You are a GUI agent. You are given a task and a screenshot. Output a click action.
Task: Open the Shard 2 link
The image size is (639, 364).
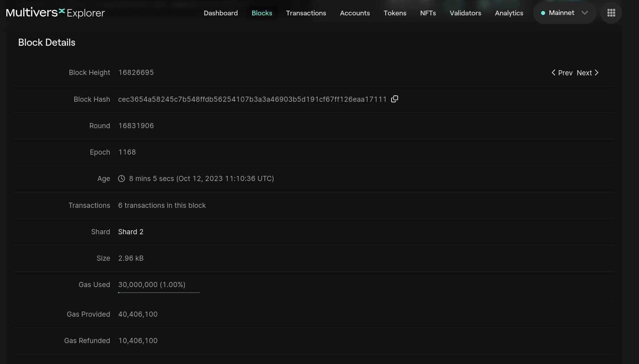[x=131, y=232]
